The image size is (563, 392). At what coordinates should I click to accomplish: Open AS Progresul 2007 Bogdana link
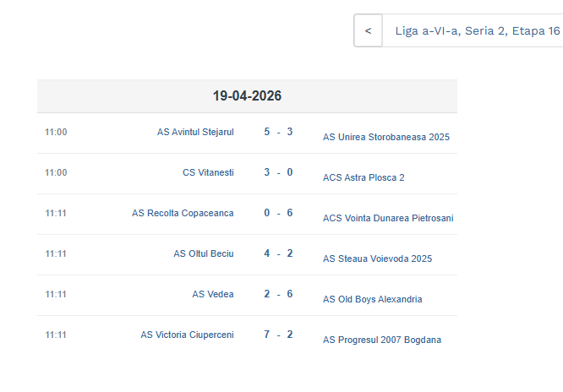click(381, 340)
